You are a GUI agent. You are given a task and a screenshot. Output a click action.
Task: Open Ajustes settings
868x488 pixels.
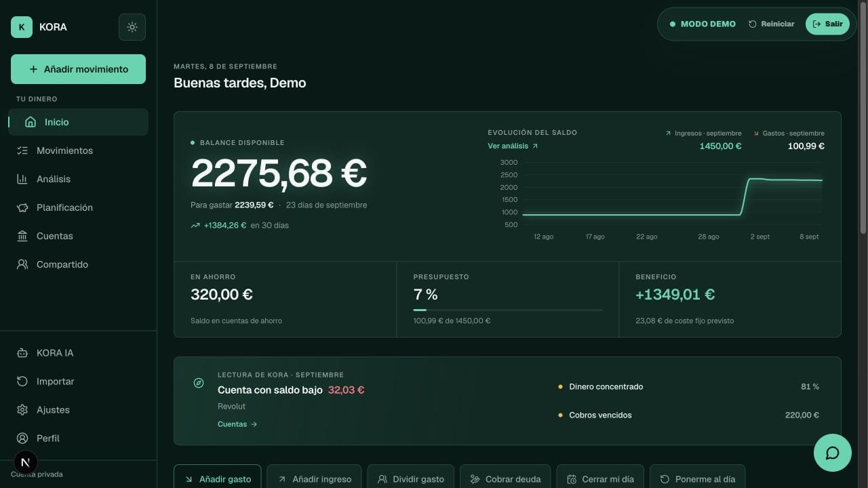coord(78,410)
